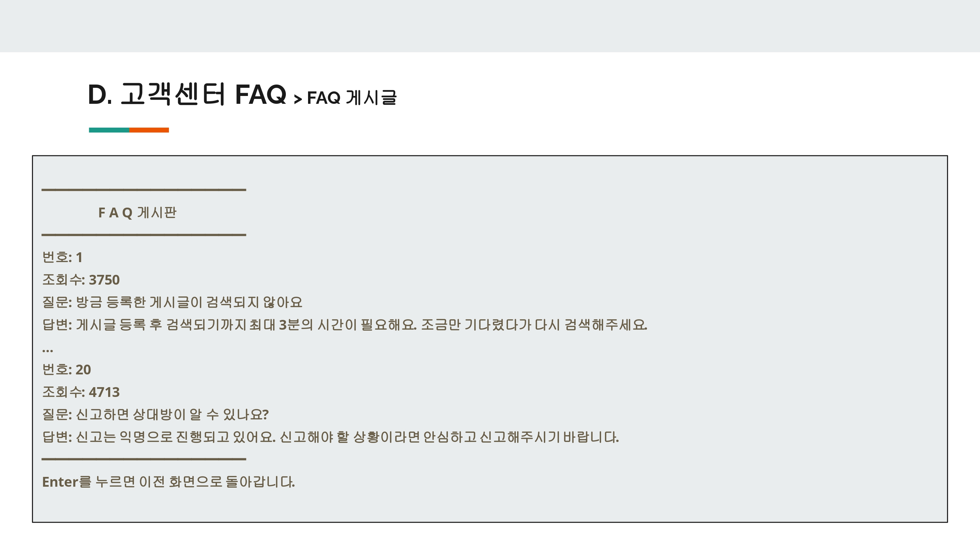The image size is (980, 551).
Task: Click the '번호: 20' entry line
Action: 67,370
